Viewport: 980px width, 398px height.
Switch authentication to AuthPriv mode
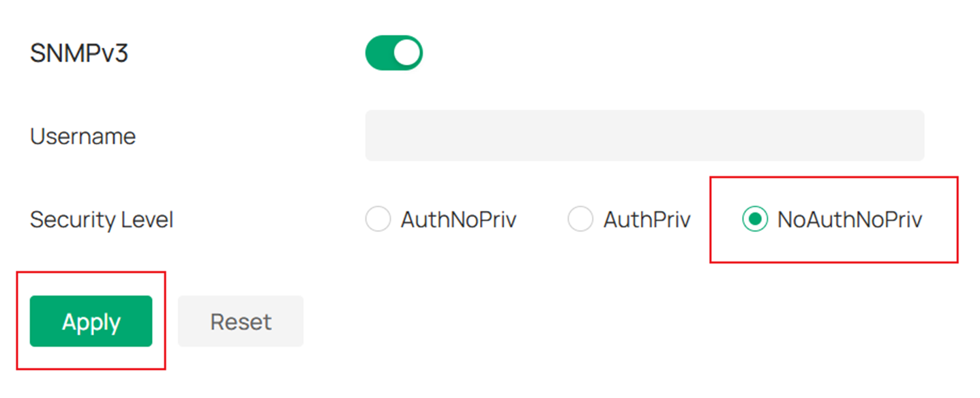(x=580, y=218)
